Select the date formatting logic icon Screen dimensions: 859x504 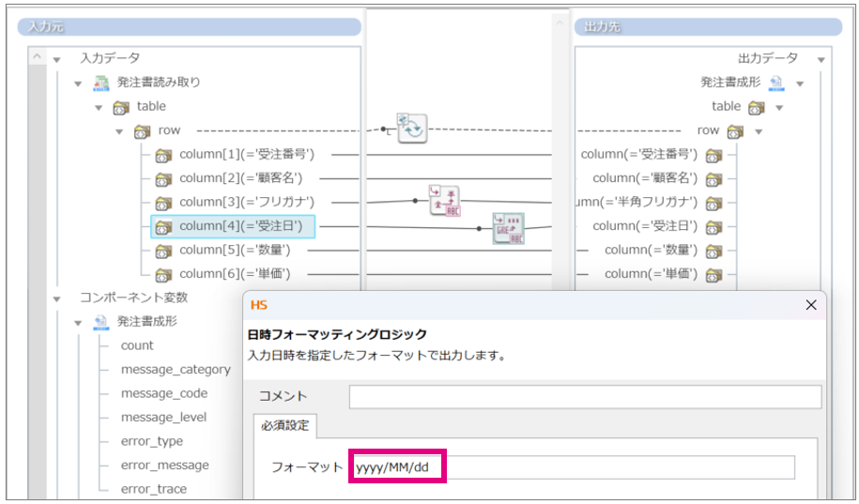[509, 228]
